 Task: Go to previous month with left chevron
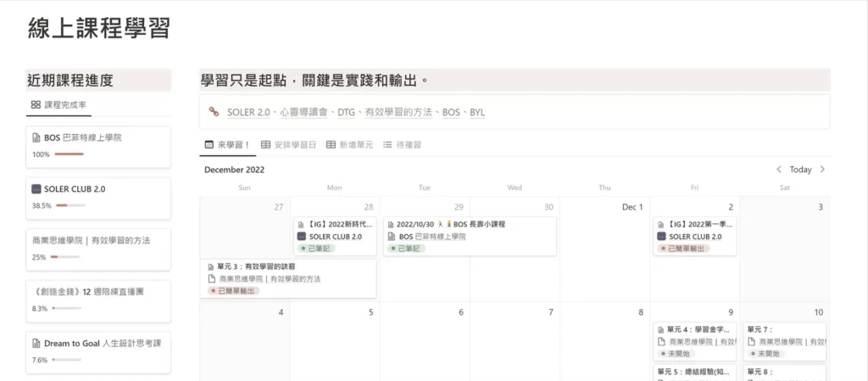tap(779, 170)
